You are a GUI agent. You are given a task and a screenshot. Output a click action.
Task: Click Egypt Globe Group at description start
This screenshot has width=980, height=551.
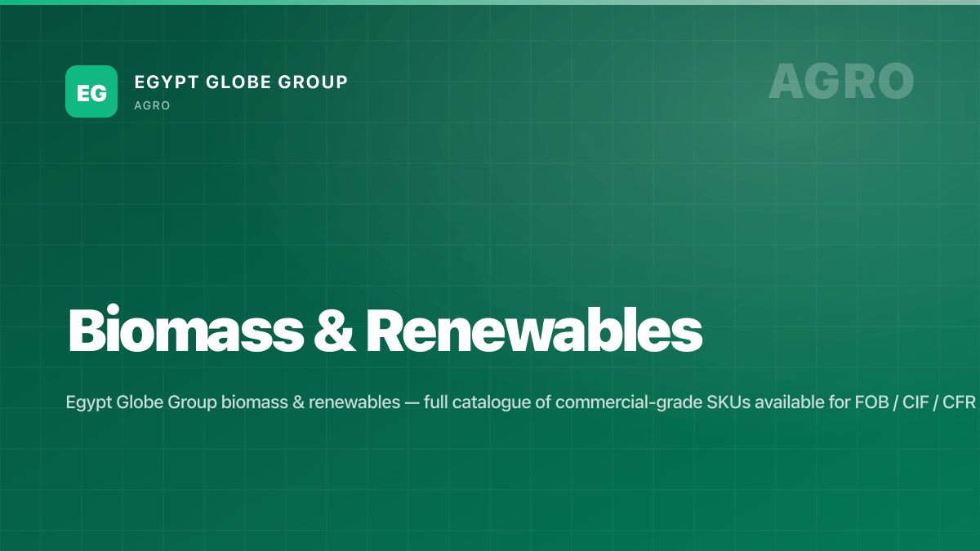[141, 403]
